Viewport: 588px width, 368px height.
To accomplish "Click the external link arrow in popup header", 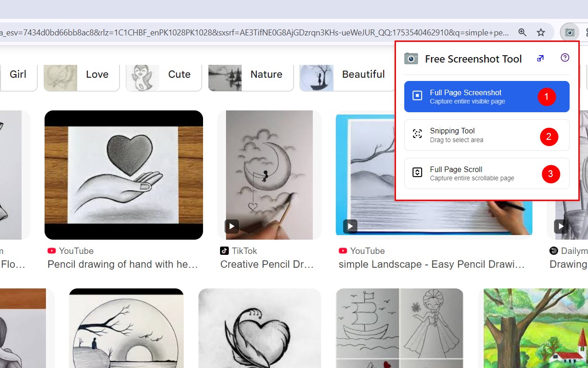I will coord(540,58).
